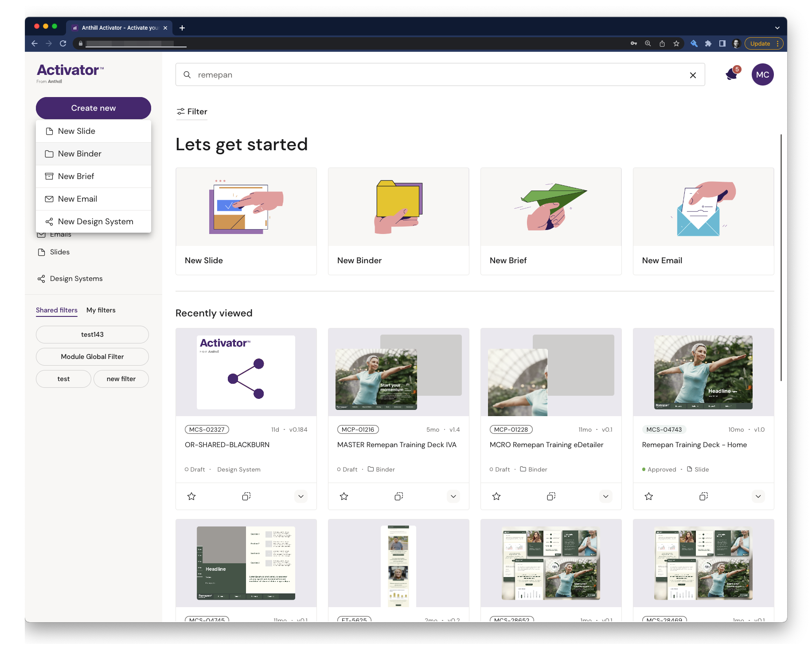
Task: Expand chevron on MASTER Remepan Training Deck card
Action: 453,496
